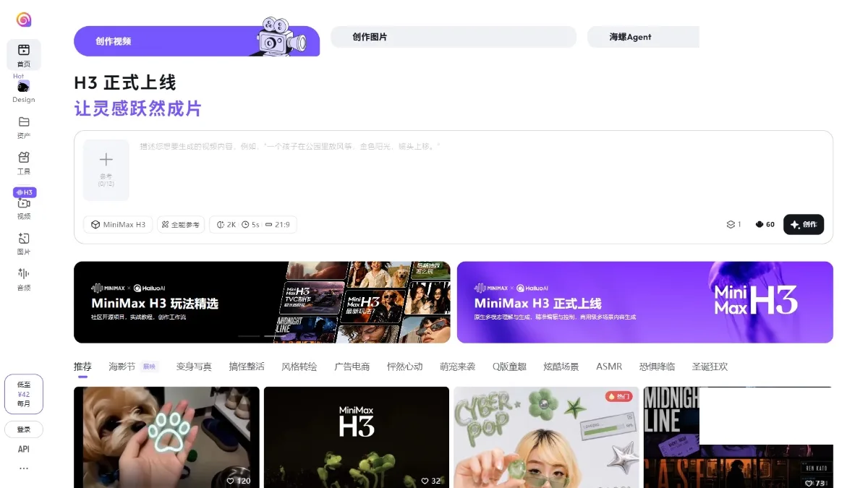Open the 21:9 aspect ratio setting

pos(277,225)
